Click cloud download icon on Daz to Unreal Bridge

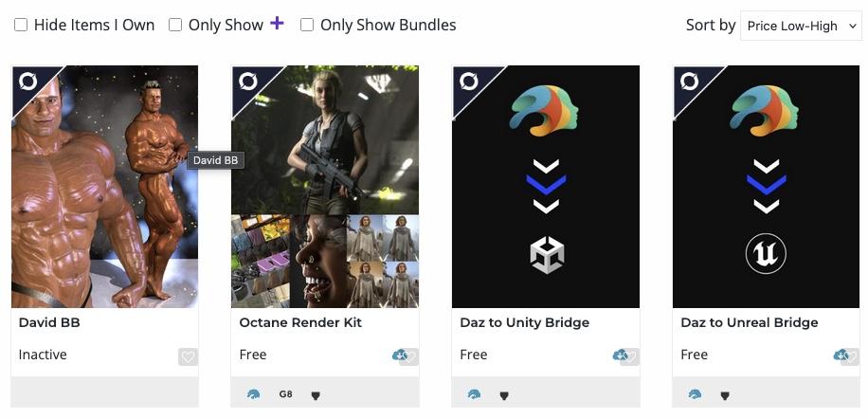841,355
